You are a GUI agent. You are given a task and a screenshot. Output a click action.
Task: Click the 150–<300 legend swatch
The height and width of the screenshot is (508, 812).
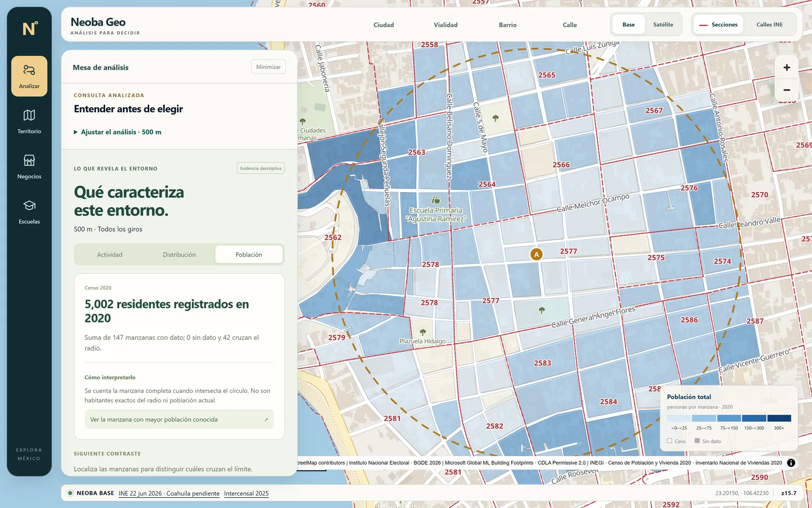coord(754,419)
